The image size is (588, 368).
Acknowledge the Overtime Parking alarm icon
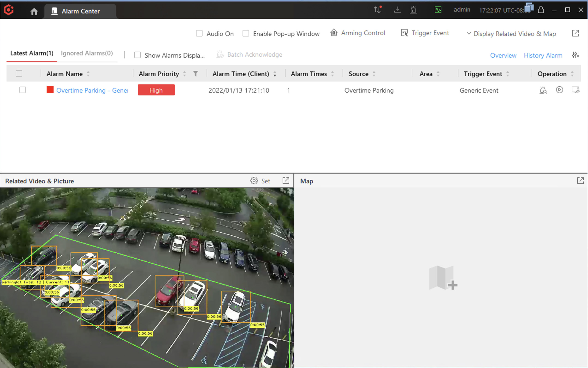click(x=543, y=90)
